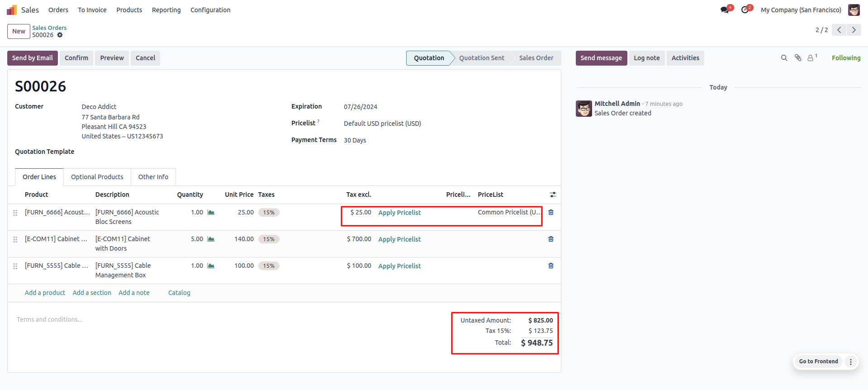Expand the Go to Frontend options menu

[x=851, y=361]
